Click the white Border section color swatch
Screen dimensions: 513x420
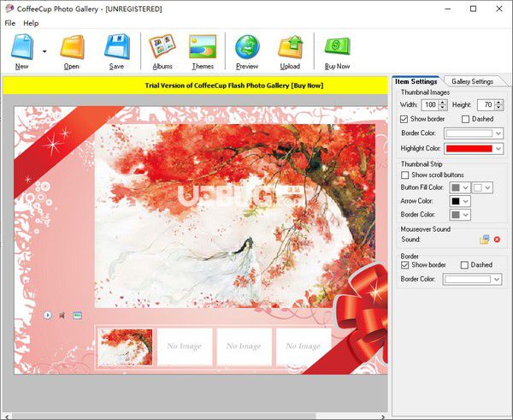pyautogui.click(x=468, y=279)
